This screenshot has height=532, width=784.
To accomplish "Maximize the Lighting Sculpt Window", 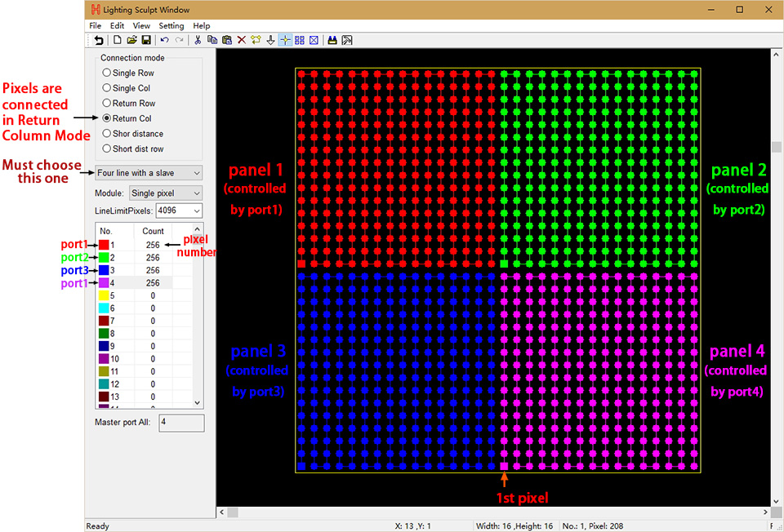I will pyautogui.click(x=740, y=10).
